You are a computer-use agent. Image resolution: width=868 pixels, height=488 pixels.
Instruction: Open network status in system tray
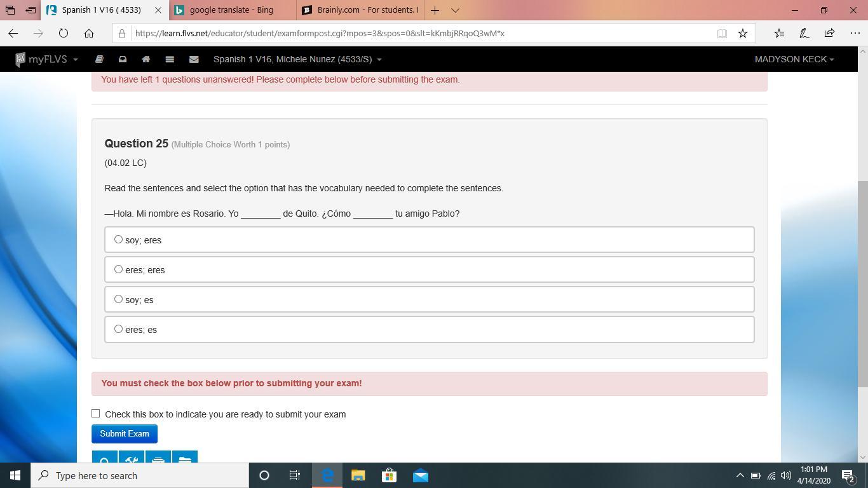coord(771,475)
